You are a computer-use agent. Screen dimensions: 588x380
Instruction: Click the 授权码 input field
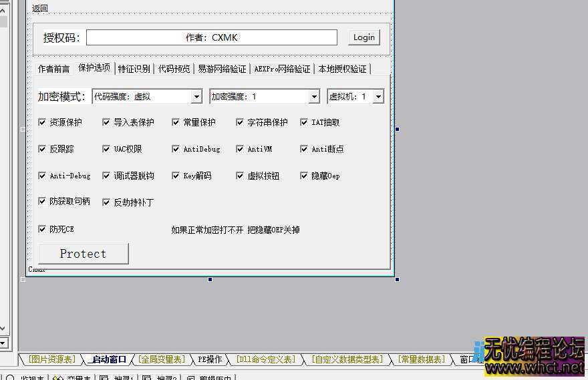click(x=211, y=37)
